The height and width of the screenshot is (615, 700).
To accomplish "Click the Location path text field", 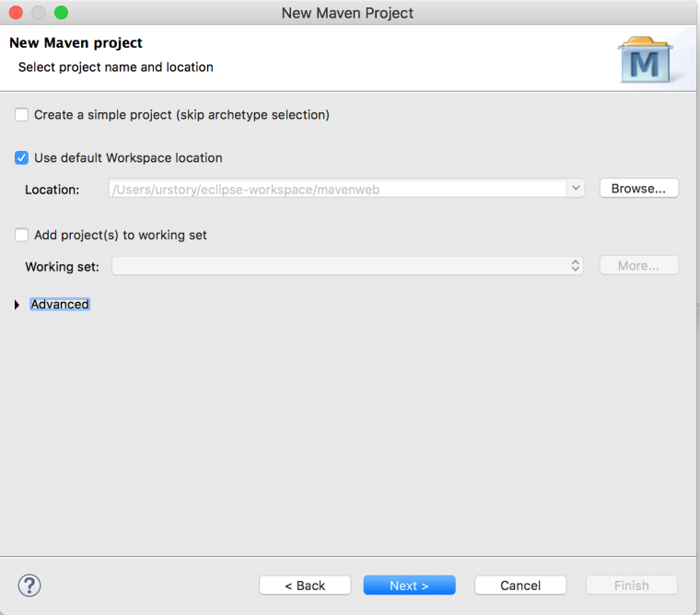I will (338, 189).
